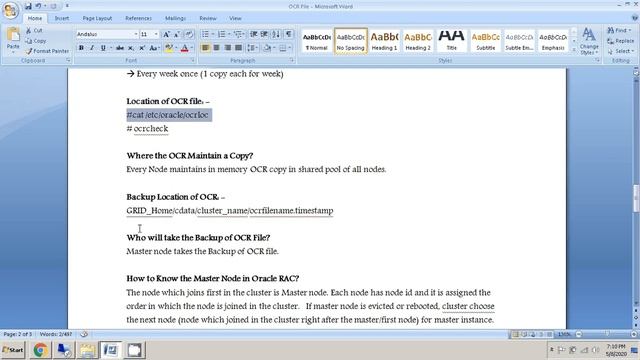Paste clipboard contents
640x360 pixels.
click(x=13, y=40)
